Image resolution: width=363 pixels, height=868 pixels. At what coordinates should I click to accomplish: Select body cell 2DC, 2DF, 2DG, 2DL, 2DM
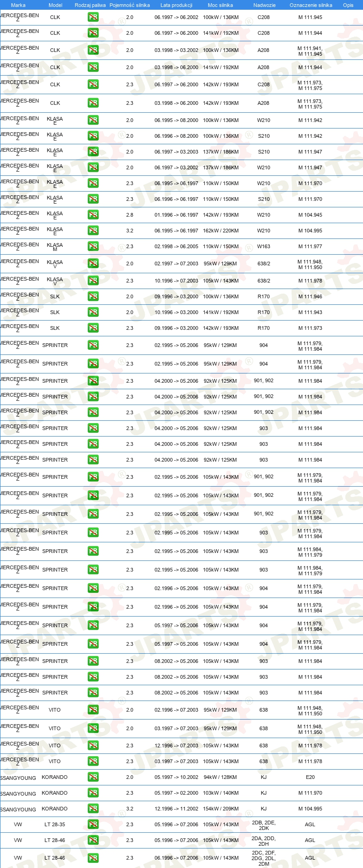[x=264, y=858]
